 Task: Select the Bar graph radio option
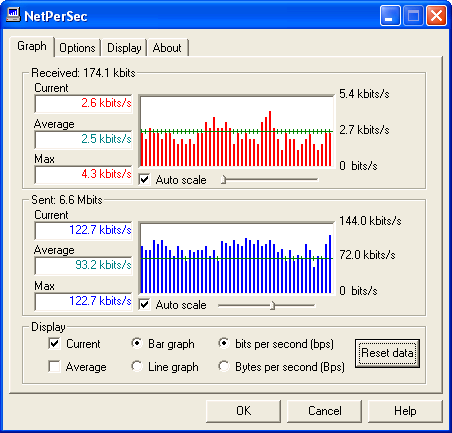(137, 343)
